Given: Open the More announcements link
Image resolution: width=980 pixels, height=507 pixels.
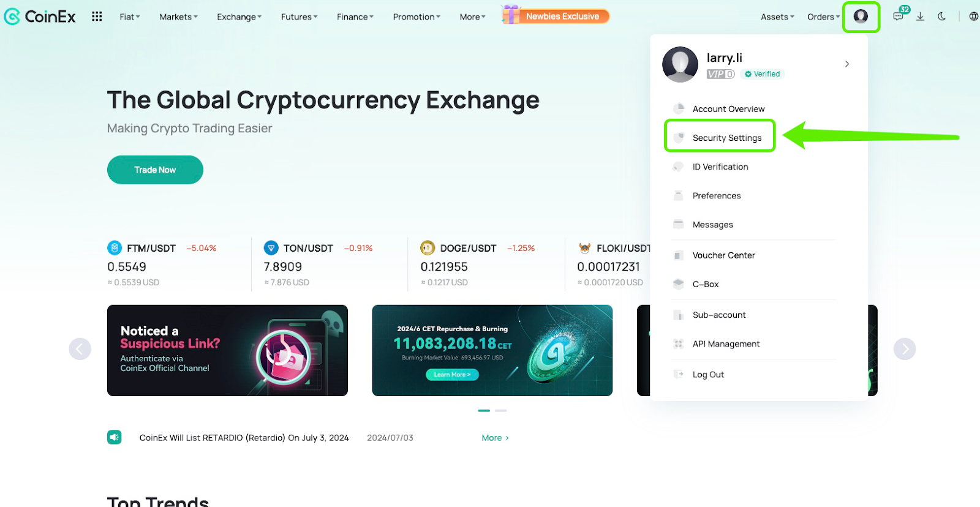Looking at the screenshot, I should coord(495,438).
